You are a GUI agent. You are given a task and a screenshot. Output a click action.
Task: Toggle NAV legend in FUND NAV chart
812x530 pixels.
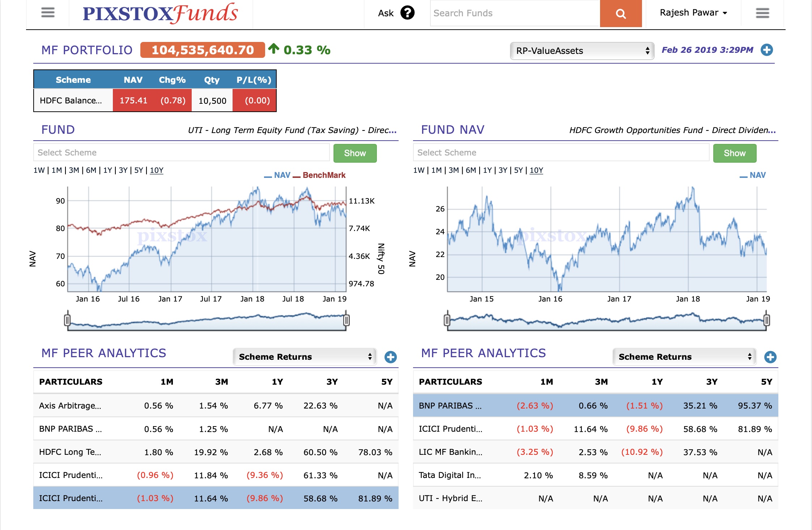tap(753, 175)
